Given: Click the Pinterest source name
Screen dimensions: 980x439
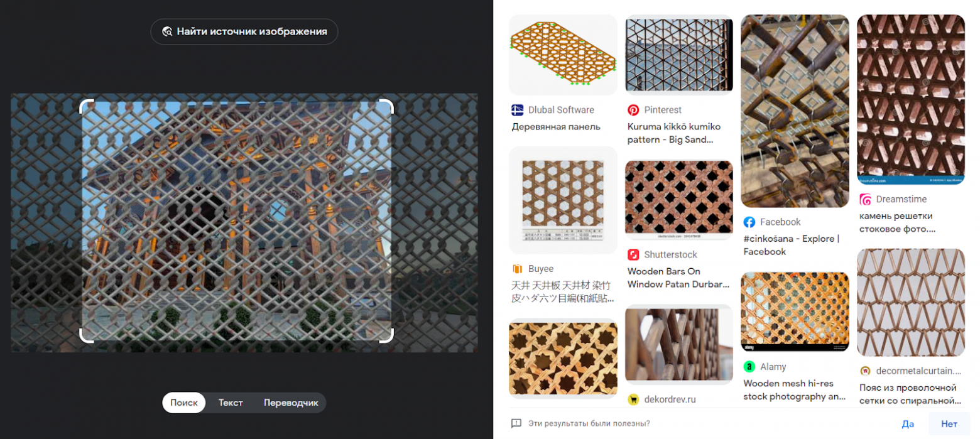Looking at the screenshot, I should [x=663, y=110].
